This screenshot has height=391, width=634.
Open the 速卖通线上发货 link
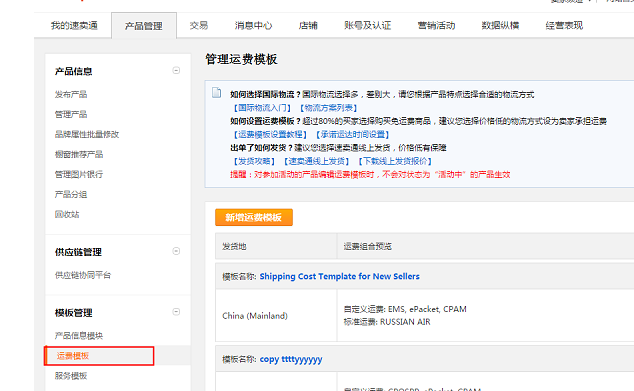click(x=317, y=161)
